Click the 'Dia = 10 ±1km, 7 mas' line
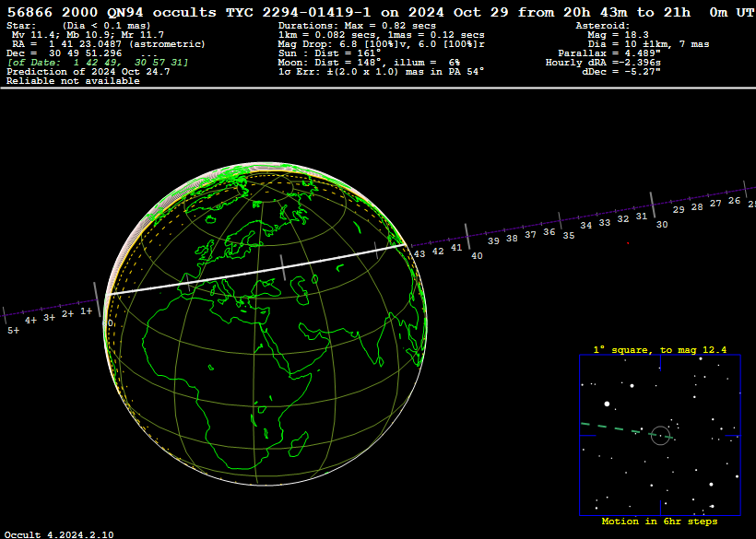The height and width of the screenshot is (539, 756). pos(648,44)
